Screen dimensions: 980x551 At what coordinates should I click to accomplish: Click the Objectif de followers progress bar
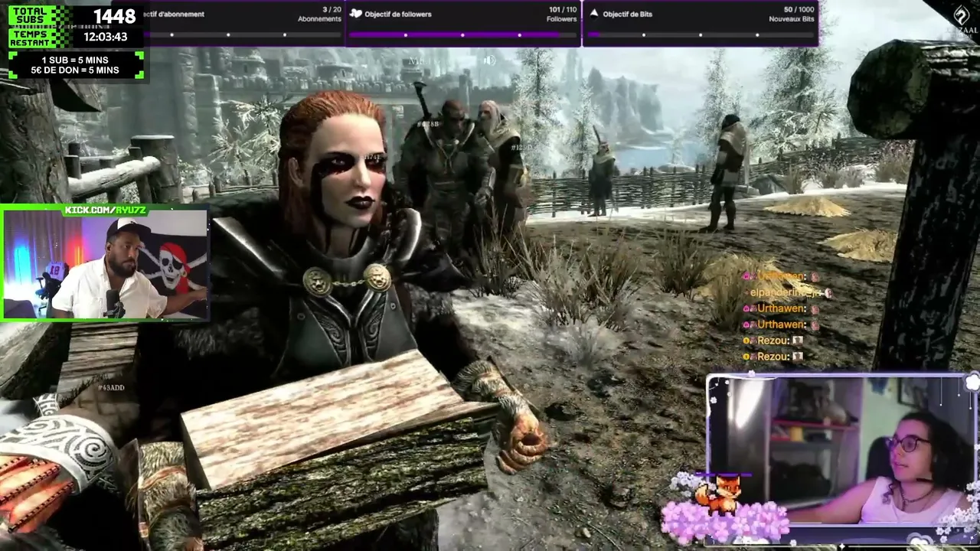tap(462, 34)
